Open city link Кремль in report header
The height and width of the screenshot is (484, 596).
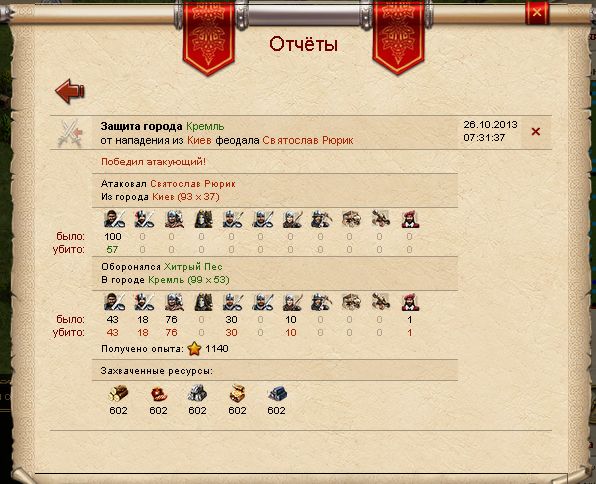[x=205, y=126]
